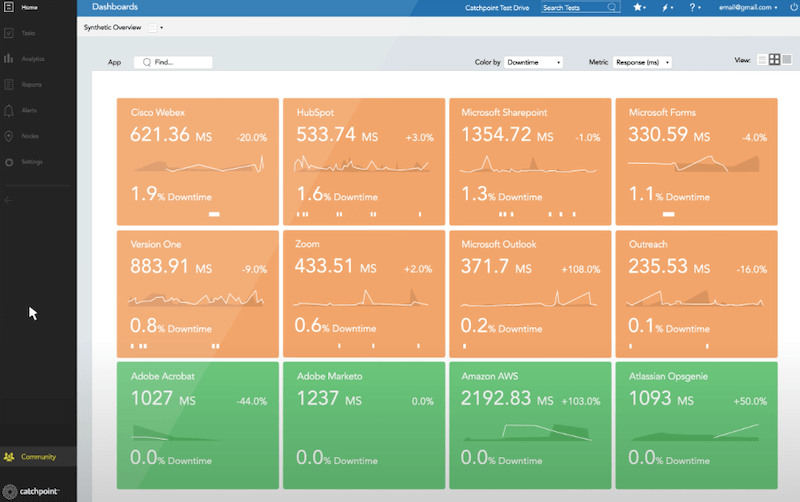The height and width of the screenshot is (502, 800).
Task: Open the HubSpot tile
Action: (364, 161)
